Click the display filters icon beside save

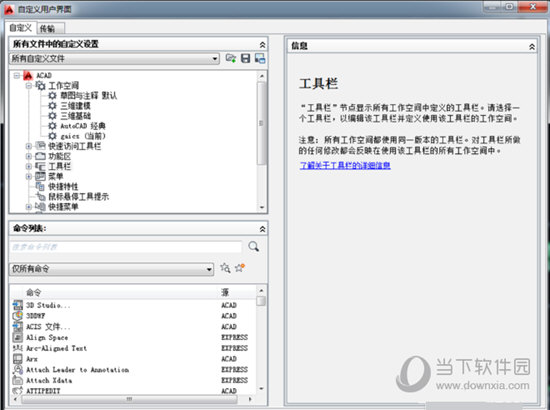coord(260,58)
